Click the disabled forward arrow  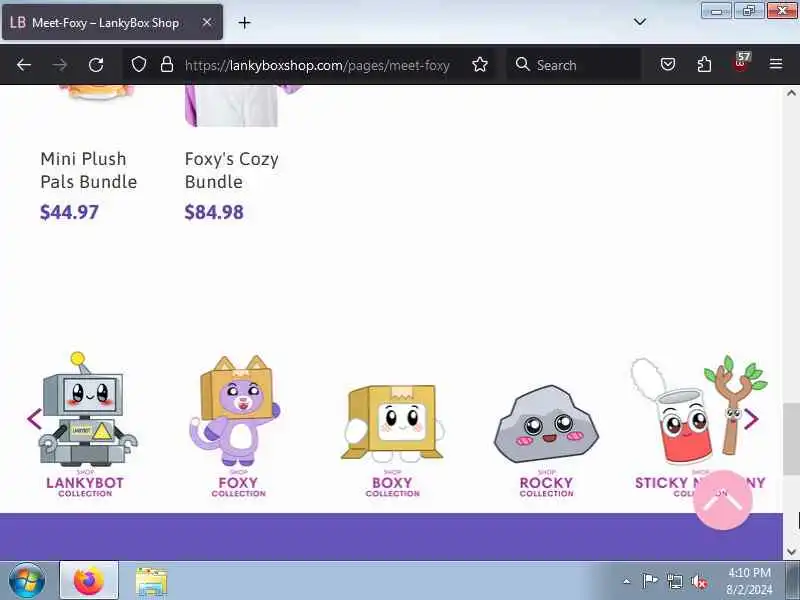pyautogui.click(x=60, y=65)
